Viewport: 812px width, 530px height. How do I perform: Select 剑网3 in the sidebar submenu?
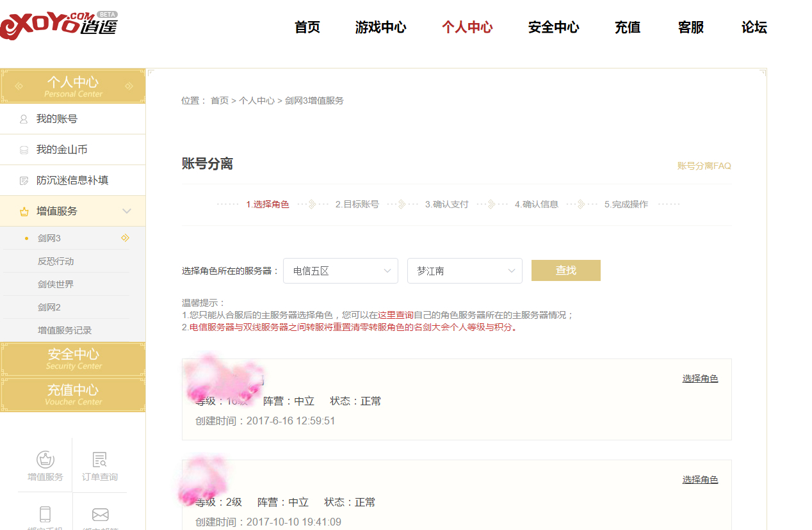(49, 238)
